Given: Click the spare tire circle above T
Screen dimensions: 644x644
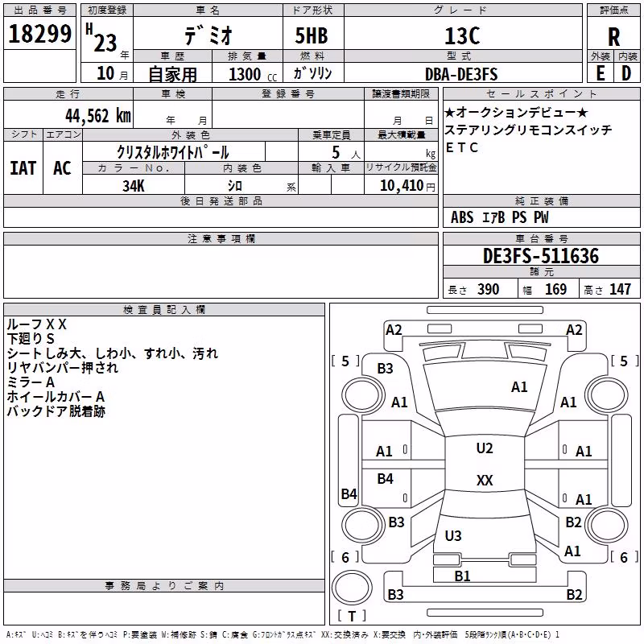Looking at the screenshot, I should click(x=352, y=588).
